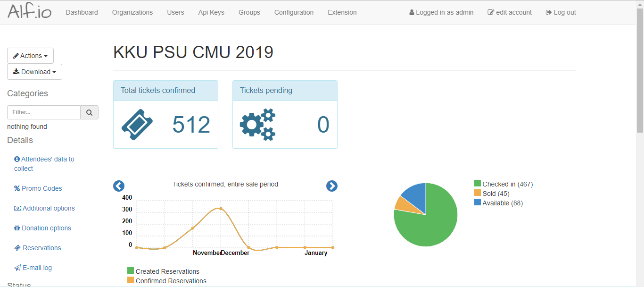Select the Organizations menu item

132,12
